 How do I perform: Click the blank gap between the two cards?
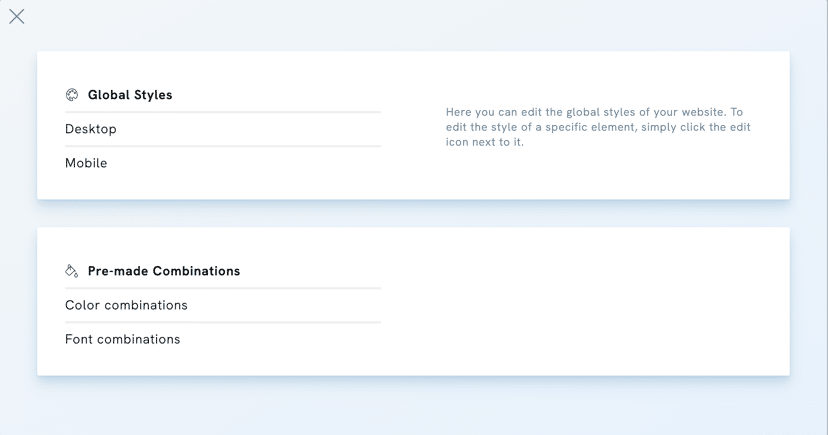tap(413, 213)
